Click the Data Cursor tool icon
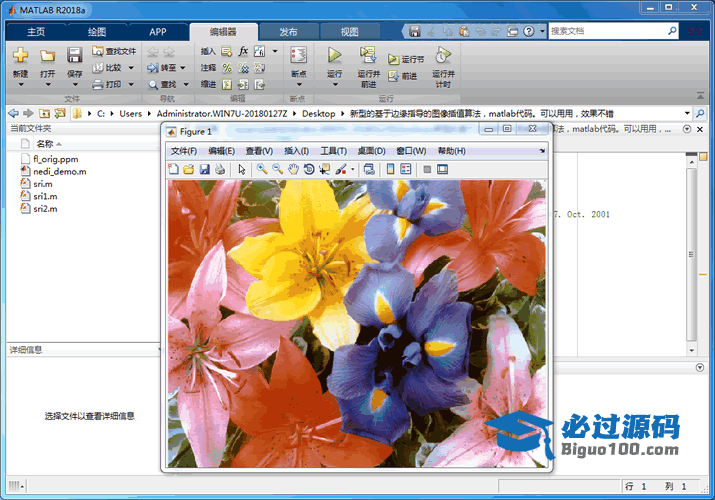The width and height of the screenshot is (715, 500). (325, 170)
